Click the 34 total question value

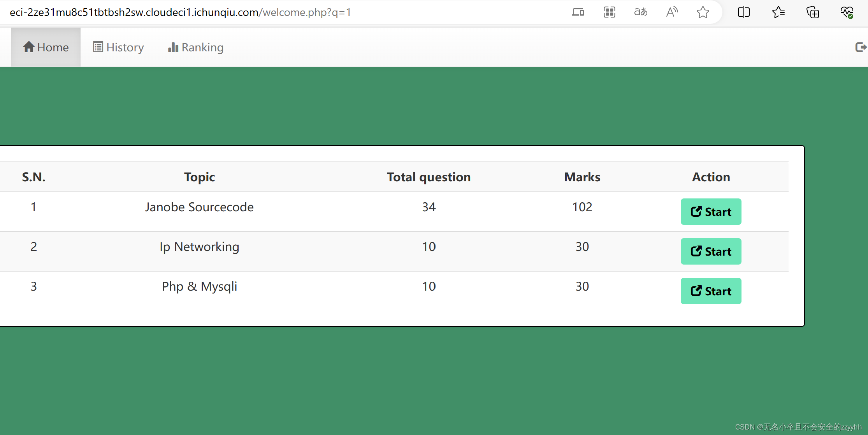coord(429,207)
